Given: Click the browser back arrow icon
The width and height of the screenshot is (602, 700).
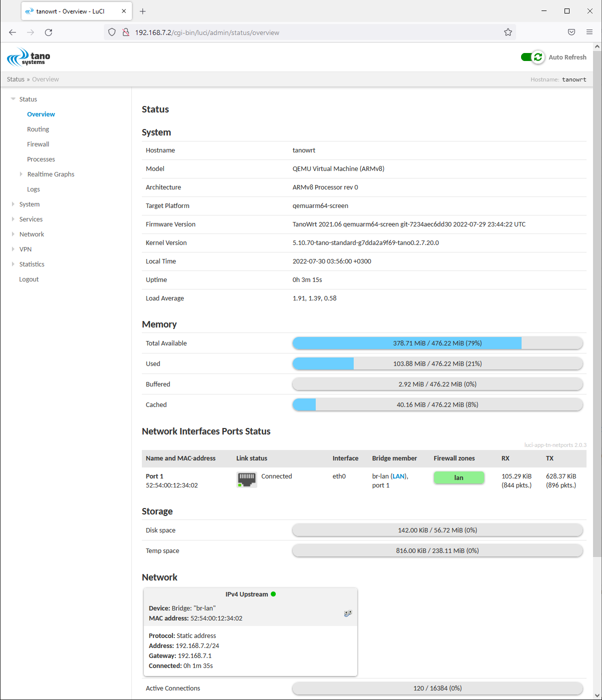Looking at the screenshot, I should click(x=12, y=32).
